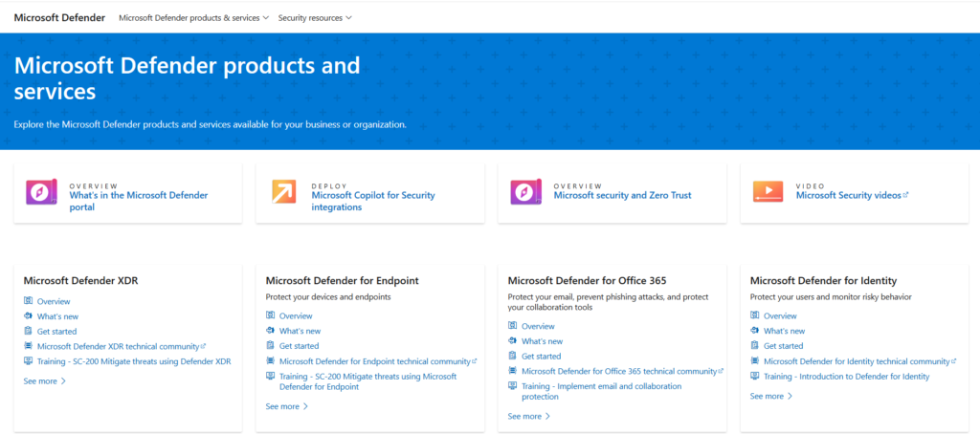Visit Microsoft Defender XDR technical community
Screen dimensions: 980x434
coord(122,346)
